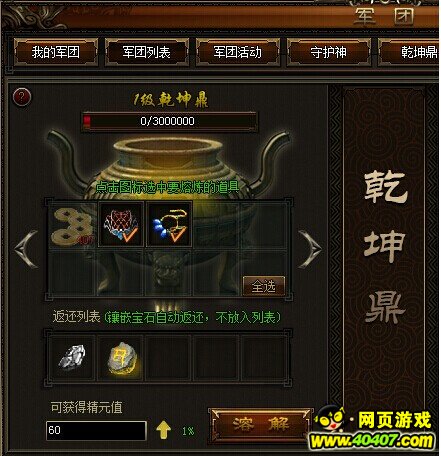Select the 乾坤鼎 tab
Image resolution: width=441 pixels, height=456 pixels.
pos(409,52)
